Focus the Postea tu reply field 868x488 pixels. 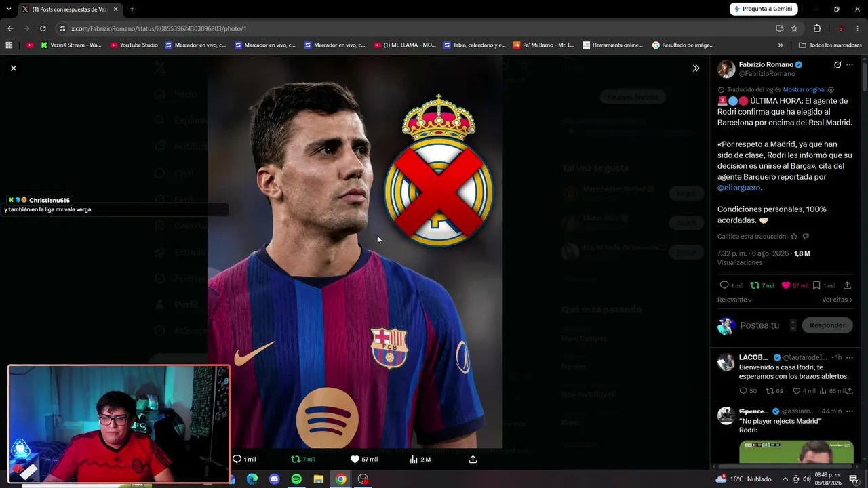(x=759, y=325)
